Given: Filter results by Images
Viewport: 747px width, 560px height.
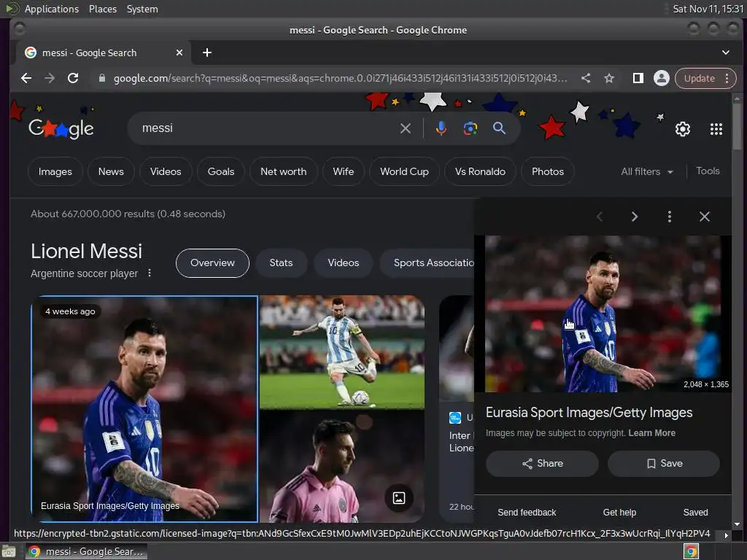Looking at the screenshot, I should pos(55,171).
